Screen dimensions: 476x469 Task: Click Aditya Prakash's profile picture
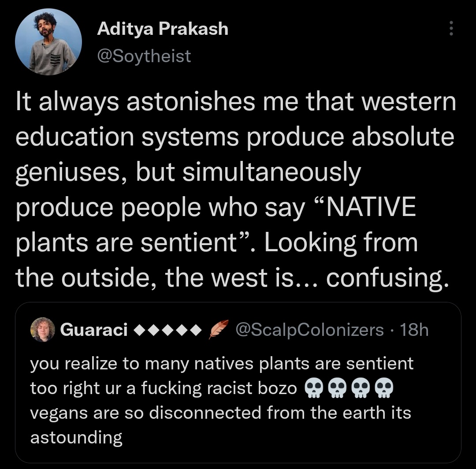click(48, 41)
